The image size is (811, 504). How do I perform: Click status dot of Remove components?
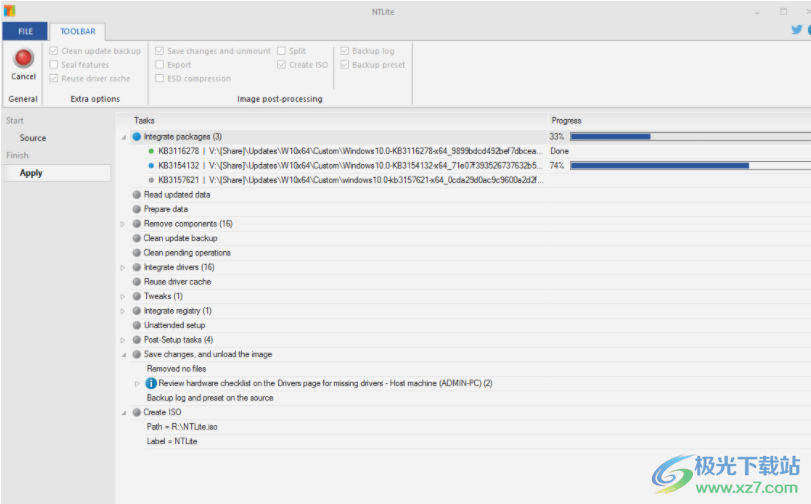137,224
